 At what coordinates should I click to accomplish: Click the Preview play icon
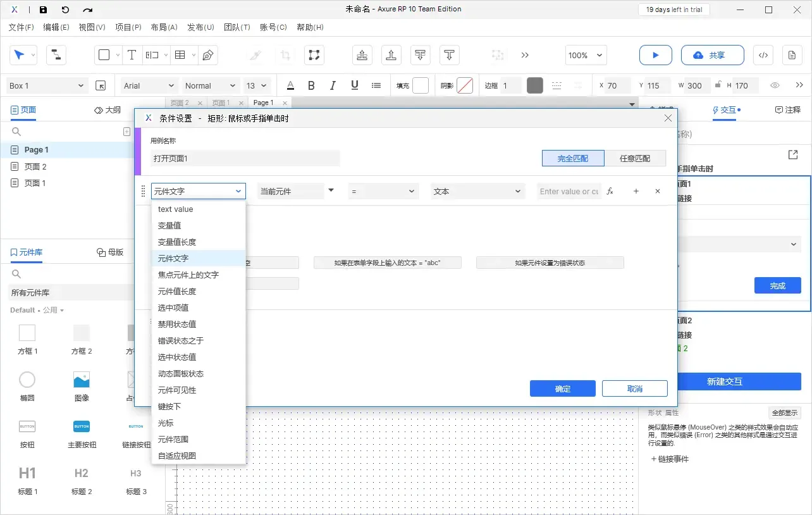(655, 55)
